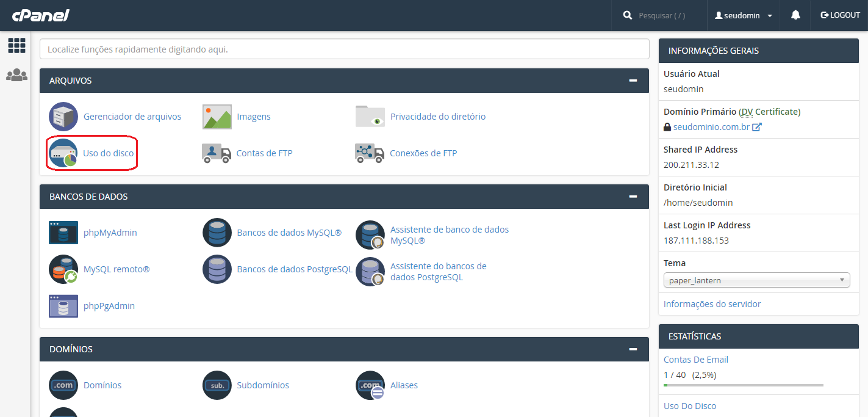
Task: Open the Uso do disco icon
Action: pyautogui.click(x=63, y=153)
